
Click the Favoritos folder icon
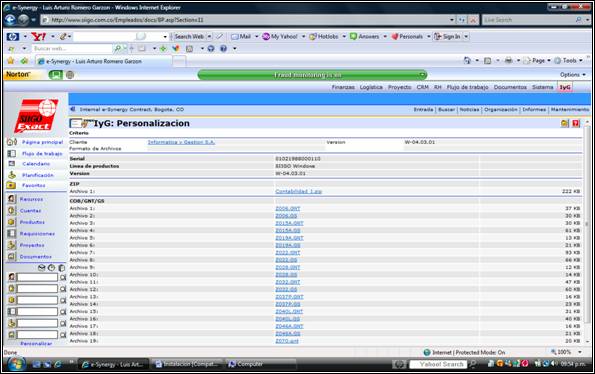click(x=11, y=185)
